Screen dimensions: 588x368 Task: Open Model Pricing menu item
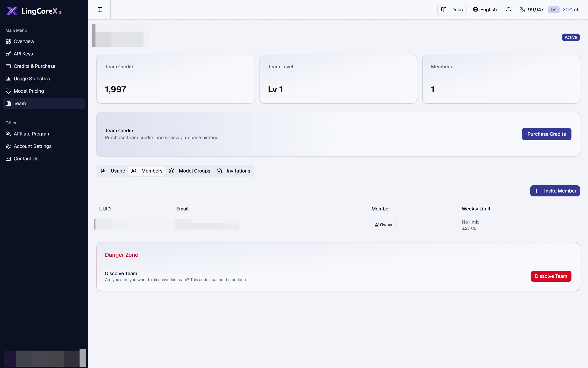pos(44,91)
